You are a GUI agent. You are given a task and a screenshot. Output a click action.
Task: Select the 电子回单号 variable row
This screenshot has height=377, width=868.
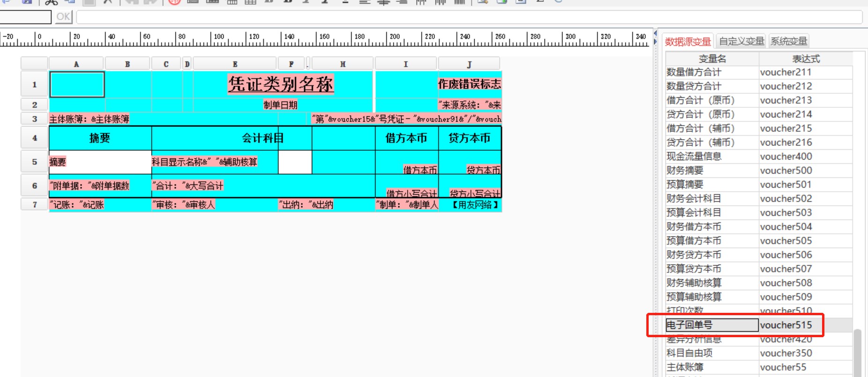[x=759, y=325]
